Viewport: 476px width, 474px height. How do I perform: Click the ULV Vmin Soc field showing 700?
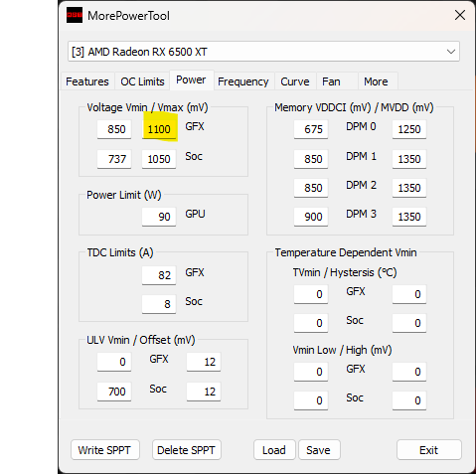click(x=114, y=392)
